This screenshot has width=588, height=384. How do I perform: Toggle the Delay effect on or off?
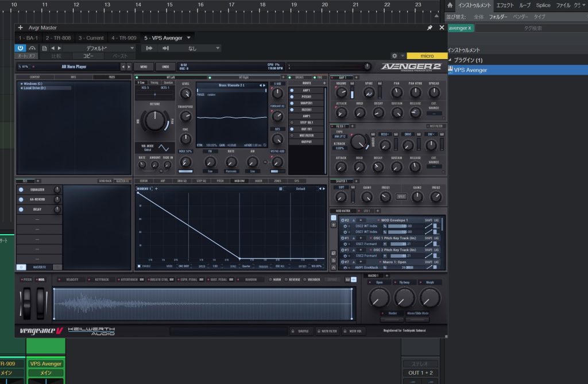pyautogui.click(x=21, y=210)
